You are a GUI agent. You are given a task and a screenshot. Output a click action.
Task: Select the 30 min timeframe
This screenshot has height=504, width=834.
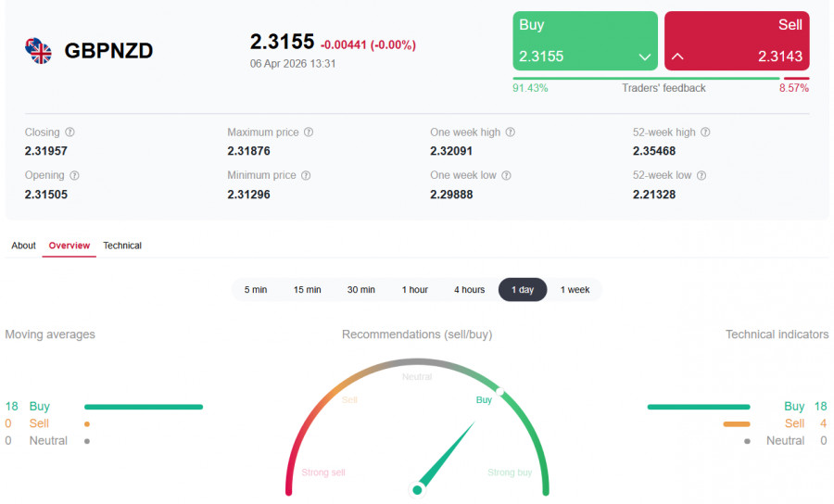tap(361, 290)
